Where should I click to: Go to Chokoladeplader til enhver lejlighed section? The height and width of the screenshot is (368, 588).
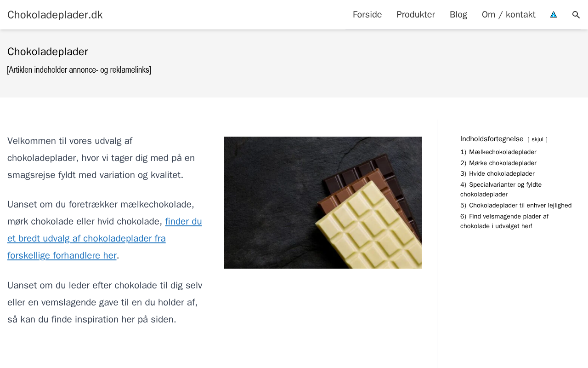(x=520, y=206)
